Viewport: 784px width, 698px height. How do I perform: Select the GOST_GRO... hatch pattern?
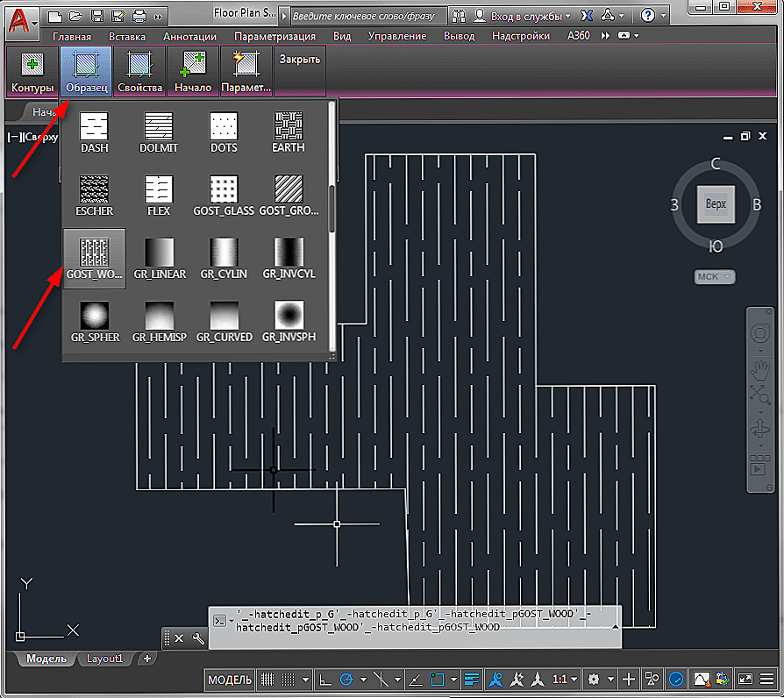pyautogui.click(x=289, y=196)
